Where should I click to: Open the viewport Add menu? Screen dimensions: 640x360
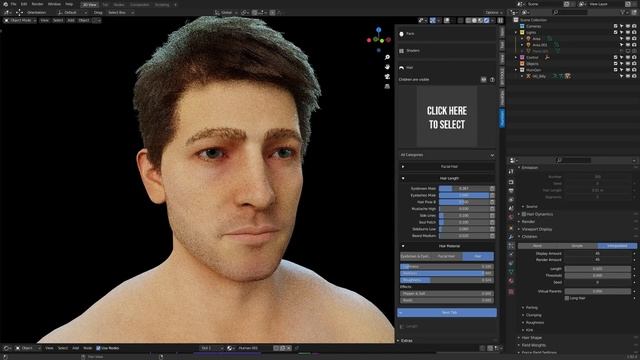click(71, 20)
